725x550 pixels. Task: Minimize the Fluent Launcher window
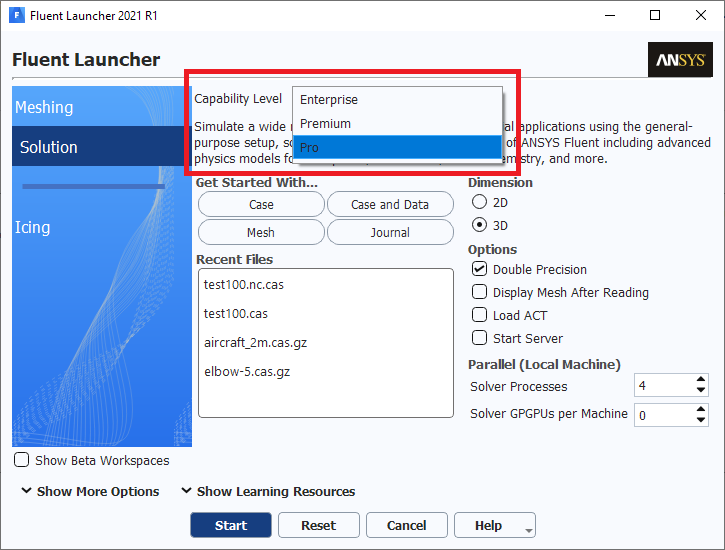tap(610, 15)
